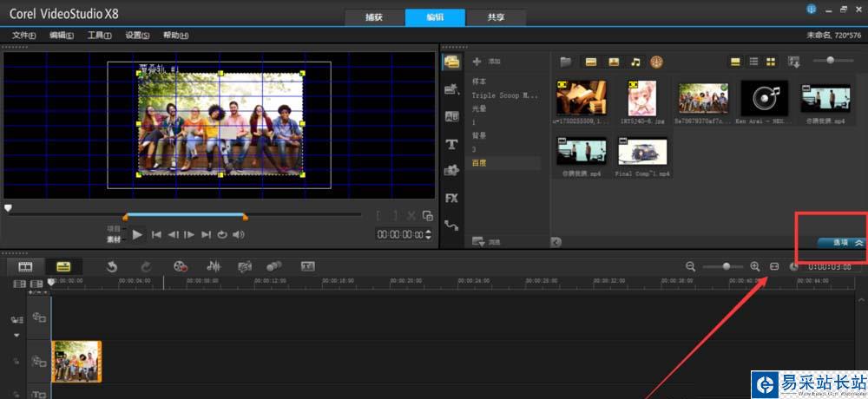Zoom in the timeline
Image resolution: width=868 pixels, height=399 pixels.
(754, 266)
